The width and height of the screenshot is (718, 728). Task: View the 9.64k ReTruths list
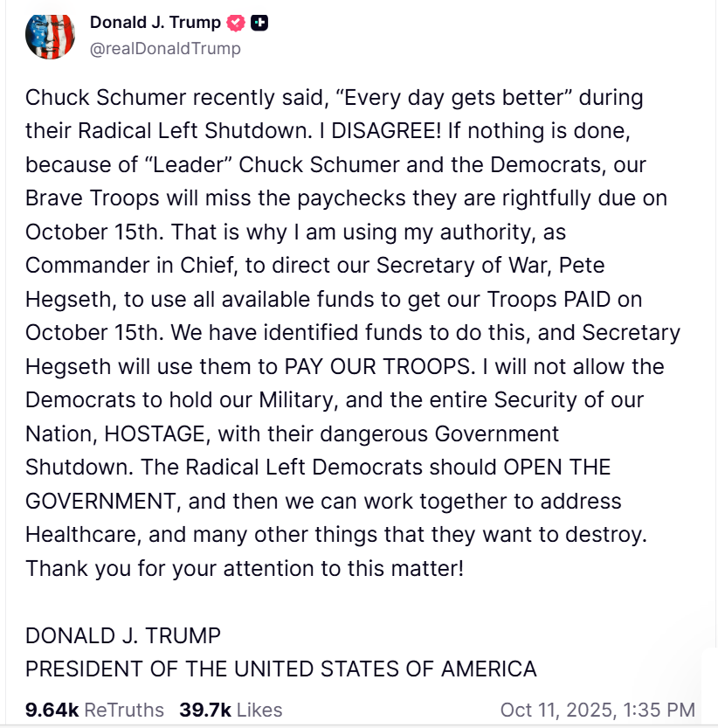pyautogui.click(x=94, y=710)
